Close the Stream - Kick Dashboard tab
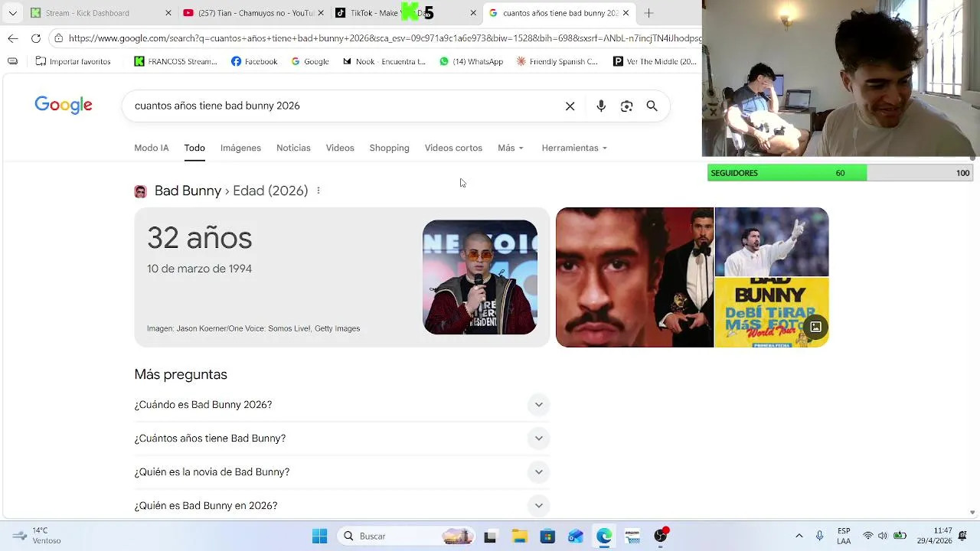Screen dimensions: 980x551 (x=169, y=13)
